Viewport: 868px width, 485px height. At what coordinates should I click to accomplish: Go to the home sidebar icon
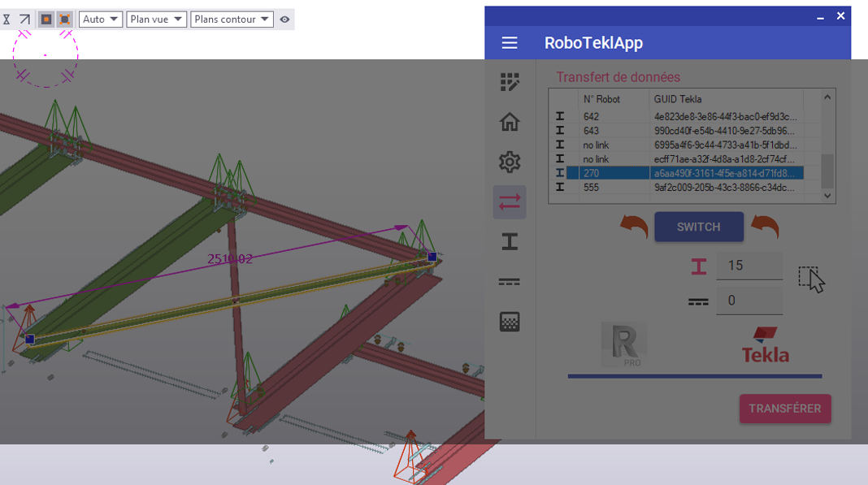[510, 122]
